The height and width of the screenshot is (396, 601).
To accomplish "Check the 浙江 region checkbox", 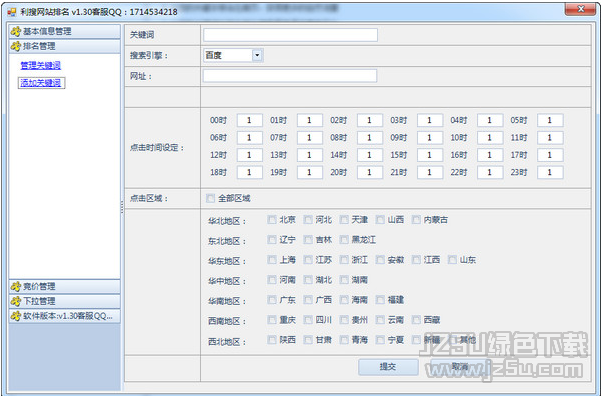I will click(344, 260).
